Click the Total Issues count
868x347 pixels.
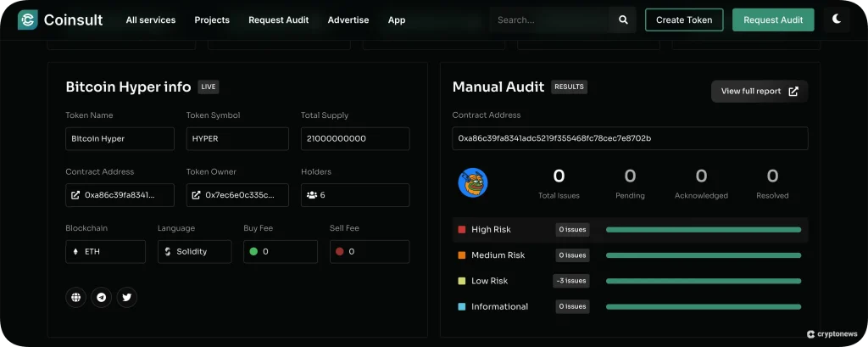coord(559,176)
